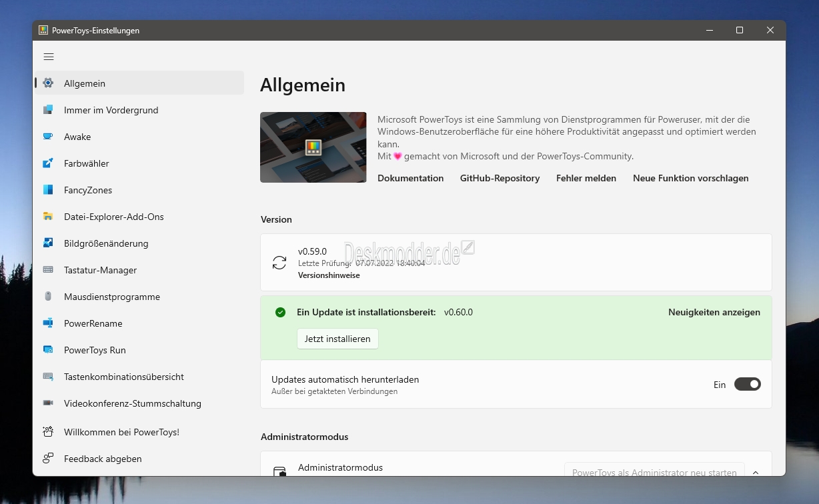Click the Version section heading
This screenshot has height=504, width=819.
276,219
